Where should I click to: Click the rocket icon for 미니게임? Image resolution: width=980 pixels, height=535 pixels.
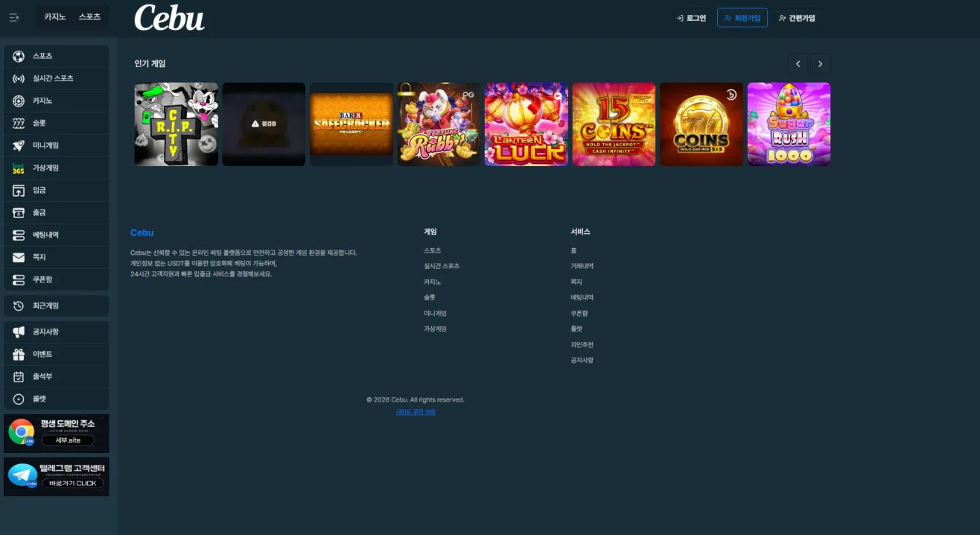[19, 145]
